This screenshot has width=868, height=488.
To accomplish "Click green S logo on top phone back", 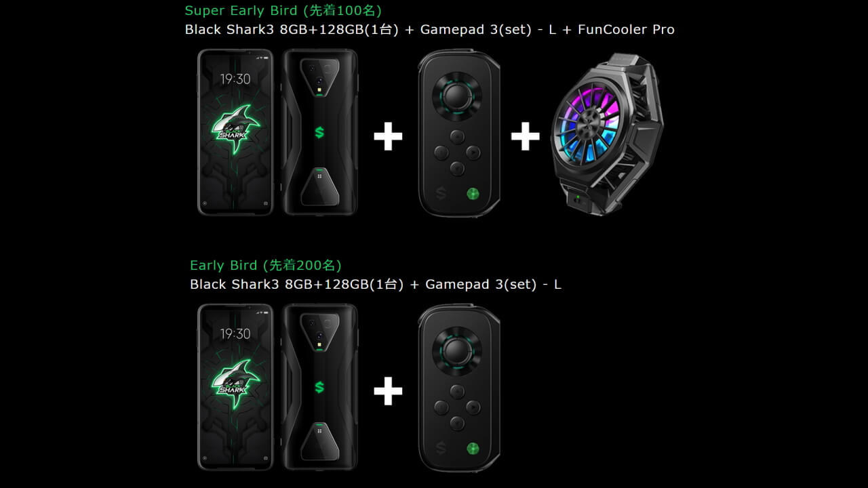I will click(319, 132).
